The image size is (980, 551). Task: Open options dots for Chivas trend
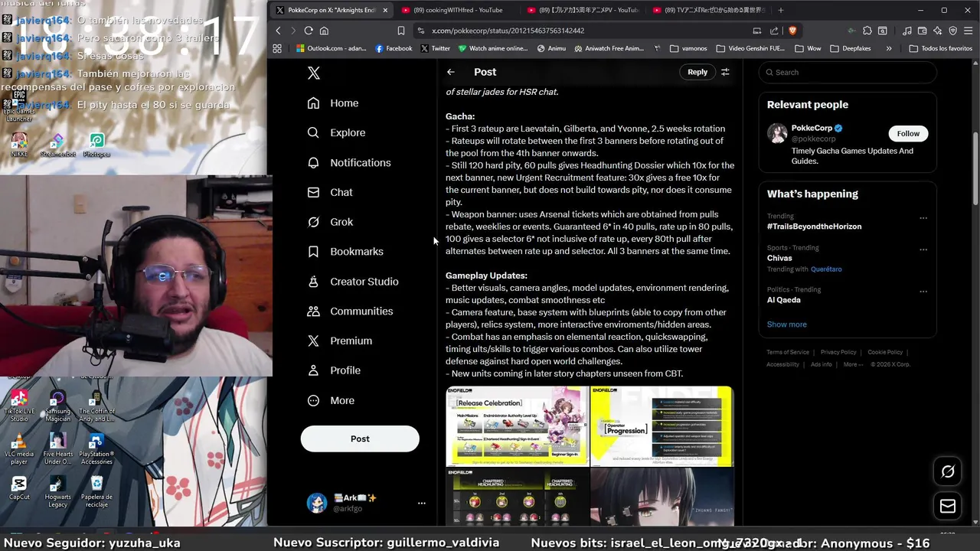923,249
